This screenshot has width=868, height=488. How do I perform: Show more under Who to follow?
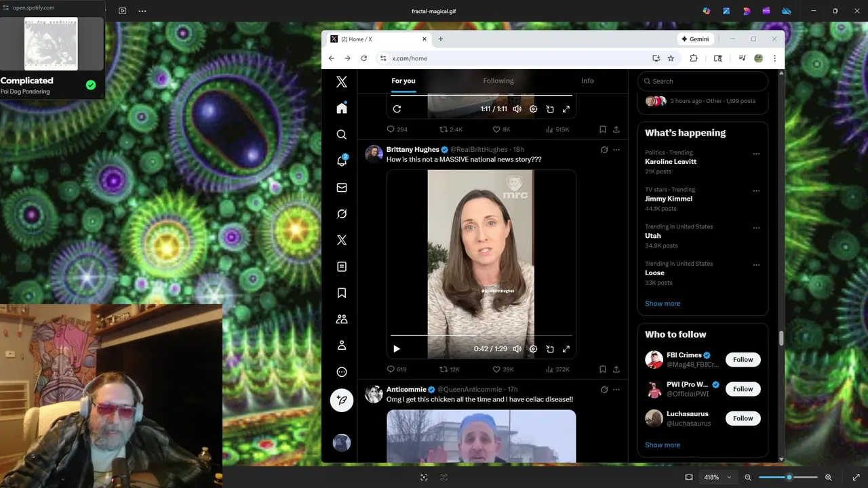663,445
